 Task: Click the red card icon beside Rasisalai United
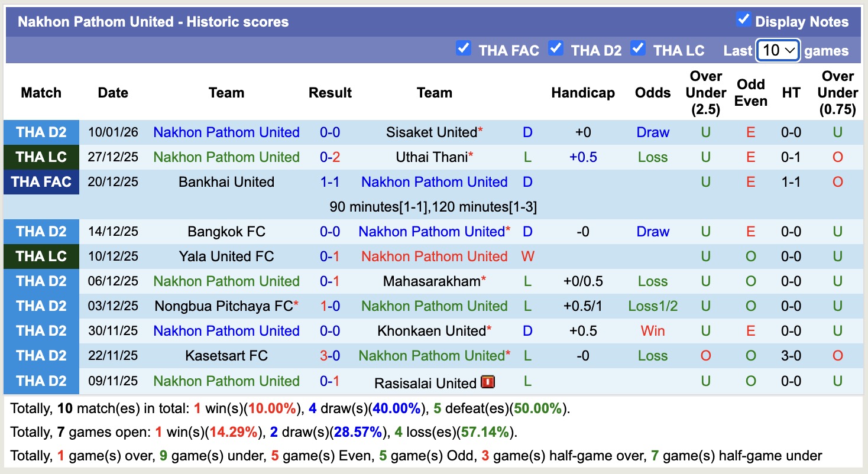click(488, 382)
